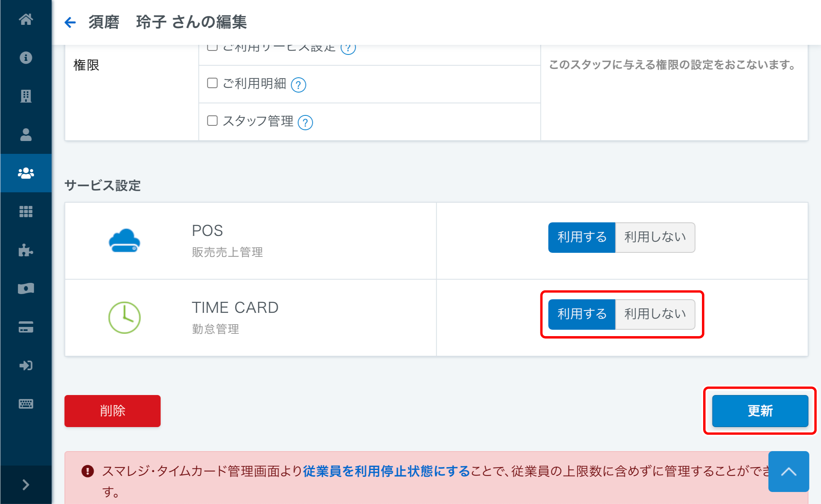This screenshot has height=504, width=821.
Task: Click the blue 更新 button
Action: click(760, 411)
